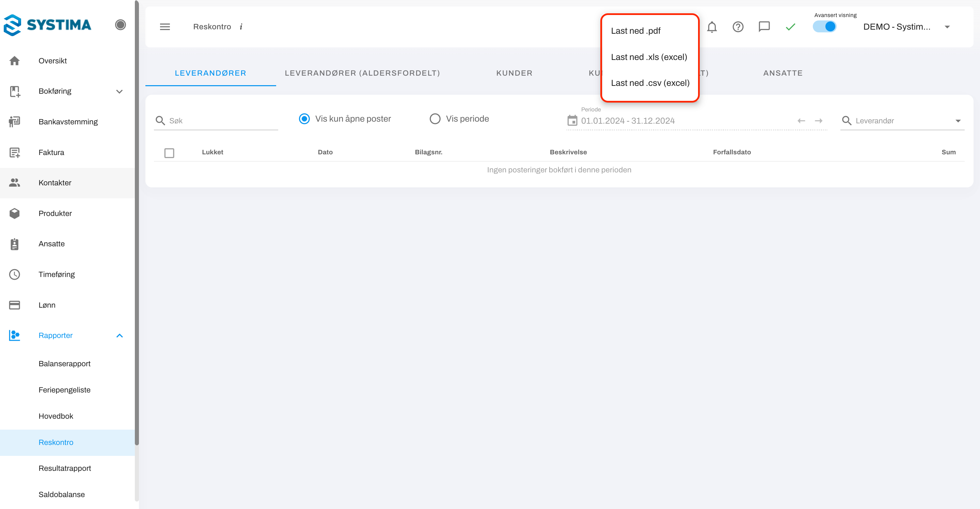Go to previous period arrow
980x509 pixels.
[x=801, y=121]
